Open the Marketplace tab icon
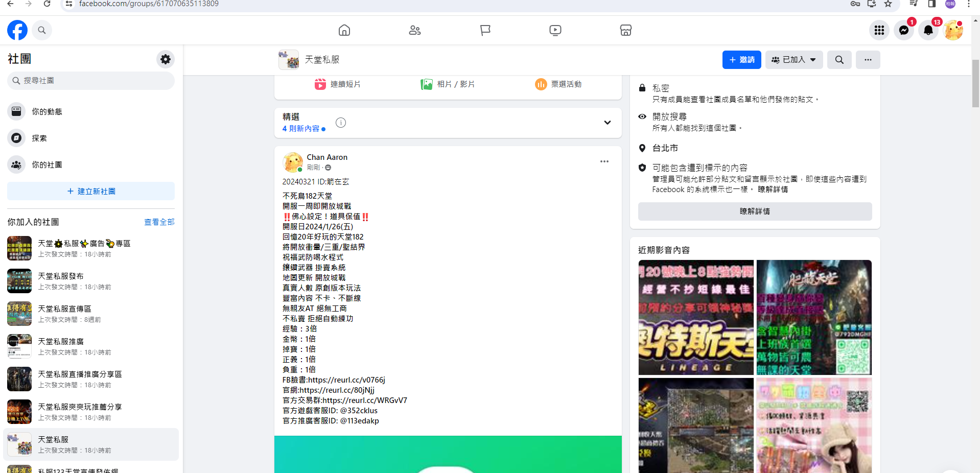Screen dimensions: 980x473 click(x=626, y=30)
